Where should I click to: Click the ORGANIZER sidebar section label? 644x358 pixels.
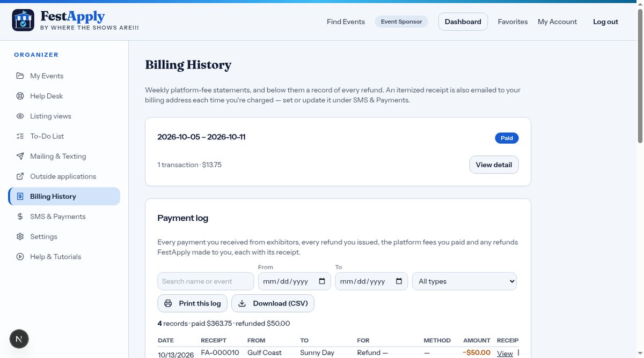point(36,55)
